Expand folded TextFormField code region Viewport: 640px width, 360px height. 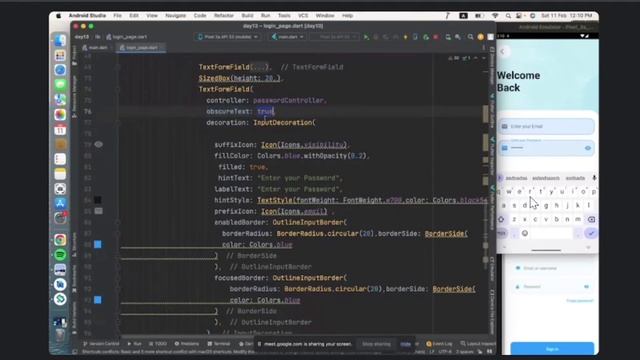(x=260, y=67)
